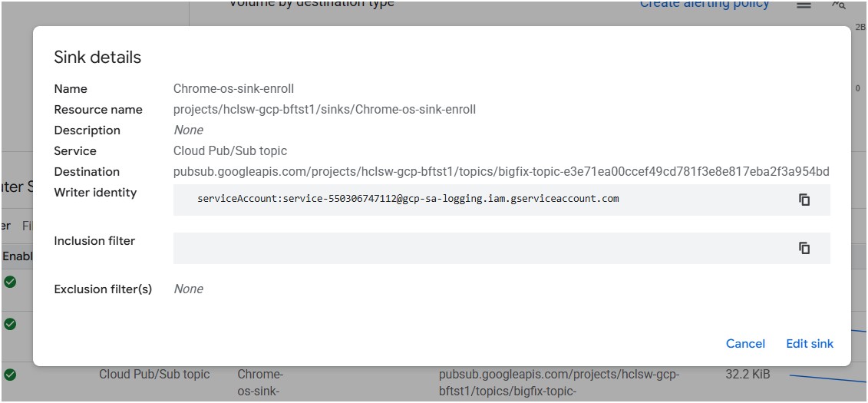Image resolution: width=868 pixels, height=403 pixels.
Task: Click the writer identity service account field
Action: [x=408, y=199]
